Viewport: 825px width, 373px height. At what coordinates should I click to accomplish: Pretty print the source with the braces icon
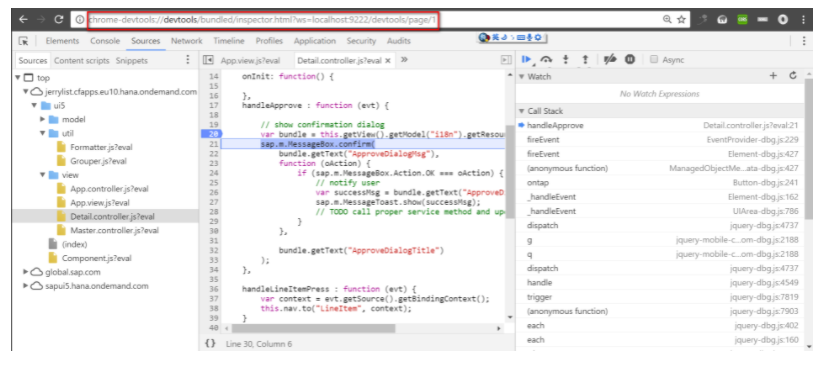coord(210,344)
